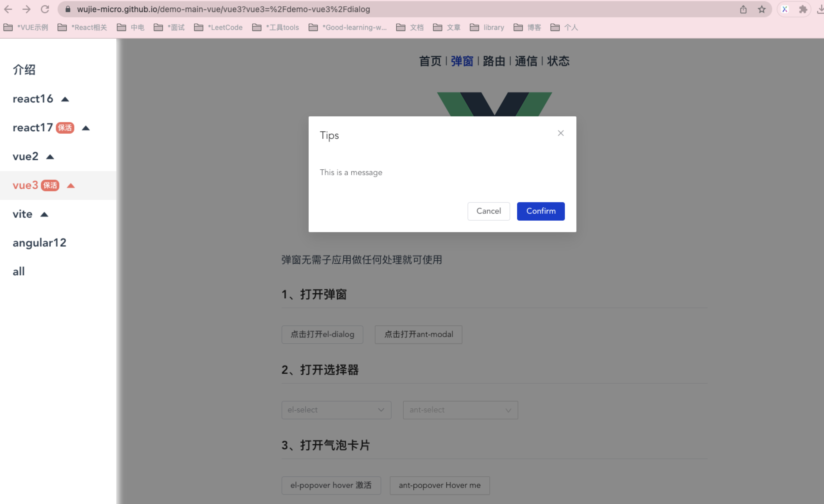Switch to the 通信 nav item

(x=526, y=61)
